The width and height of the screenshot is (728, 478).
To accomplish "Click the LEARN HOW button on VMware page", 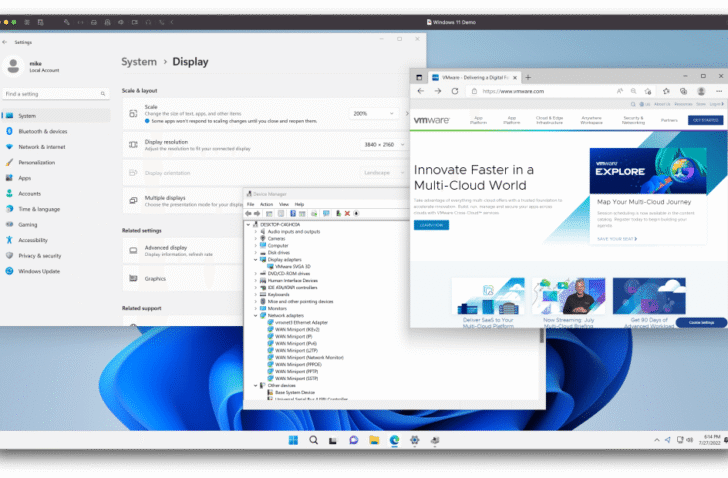I will pyautogui.click(x=431, y=225).
